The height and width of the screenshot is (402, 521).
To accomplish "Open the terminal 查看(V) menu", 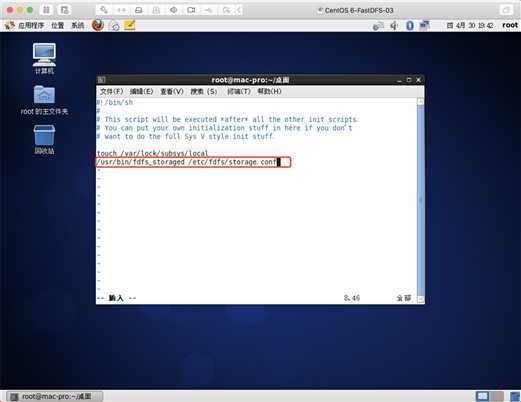I will click(x=172, y=91).
